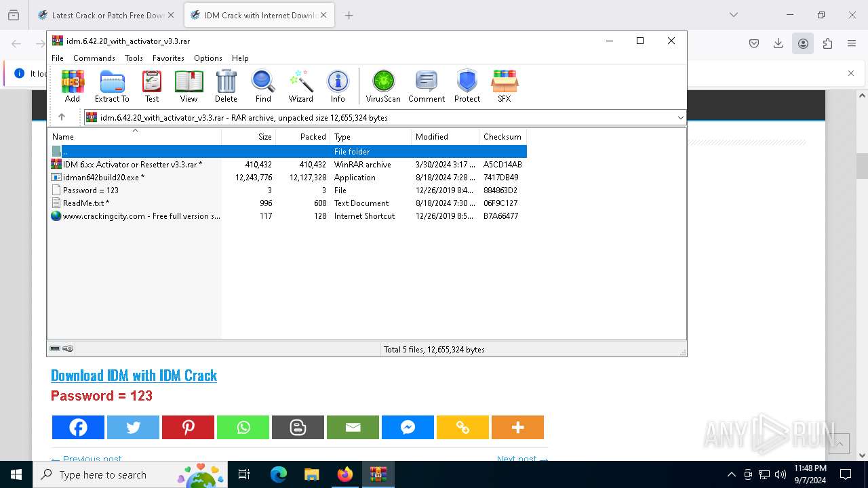Share via Messenger button
Viewport: 868px width, 488px height.
[x=408, y=427]
